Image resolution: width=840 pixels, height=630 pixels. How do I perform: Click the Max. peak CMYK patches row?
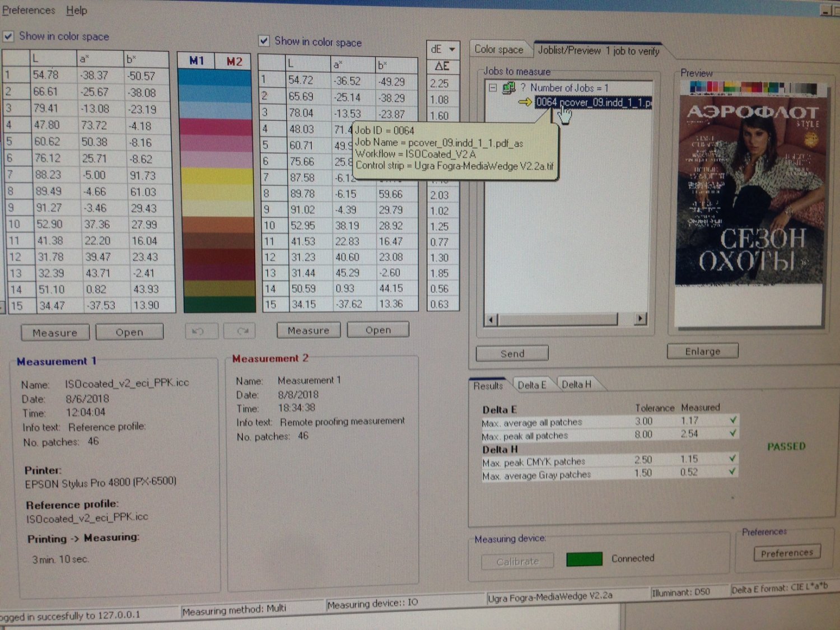point(609,460)
